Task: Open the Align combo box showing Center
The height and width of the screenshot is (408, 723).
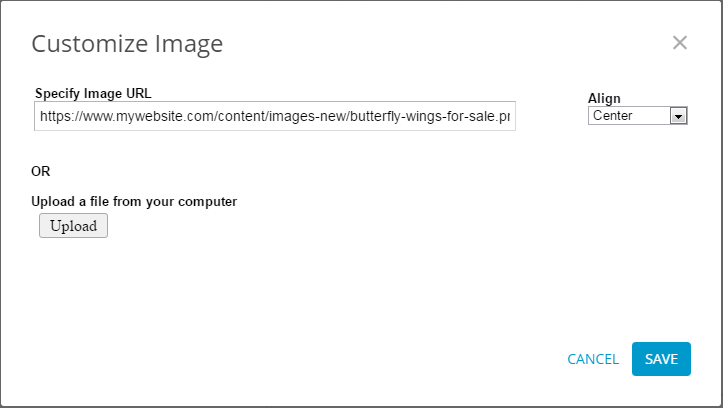Action: coord(638,116)
